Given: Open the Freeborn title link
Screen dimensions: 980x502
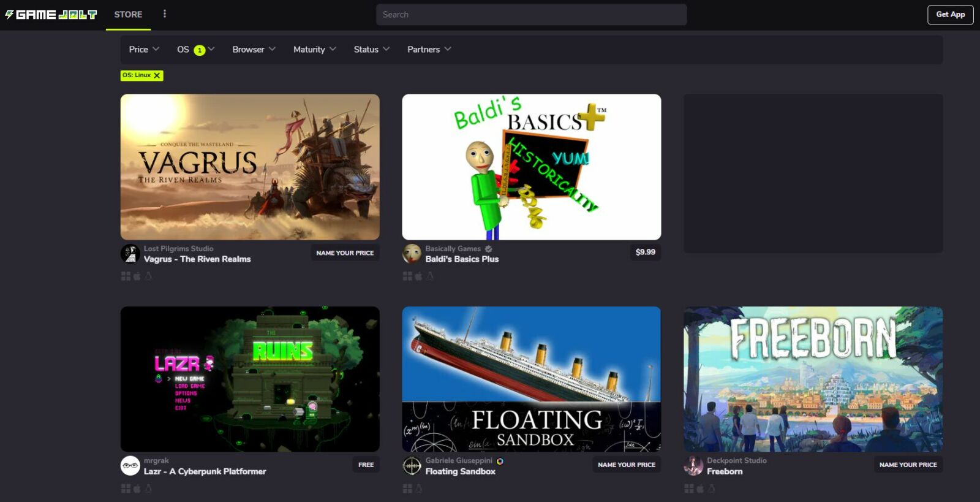Looking at the screenshot, I should pos(725,471).
